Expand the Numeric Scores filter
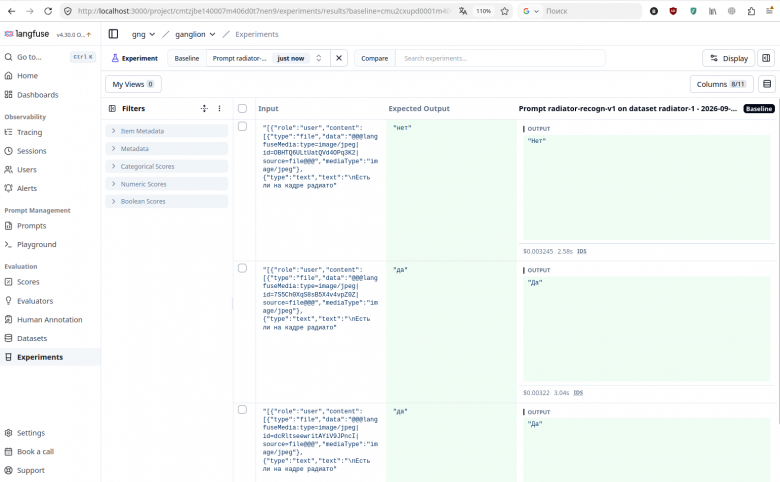Image resolution: width=780 pixels, height=482 pixels. (167, 184)
